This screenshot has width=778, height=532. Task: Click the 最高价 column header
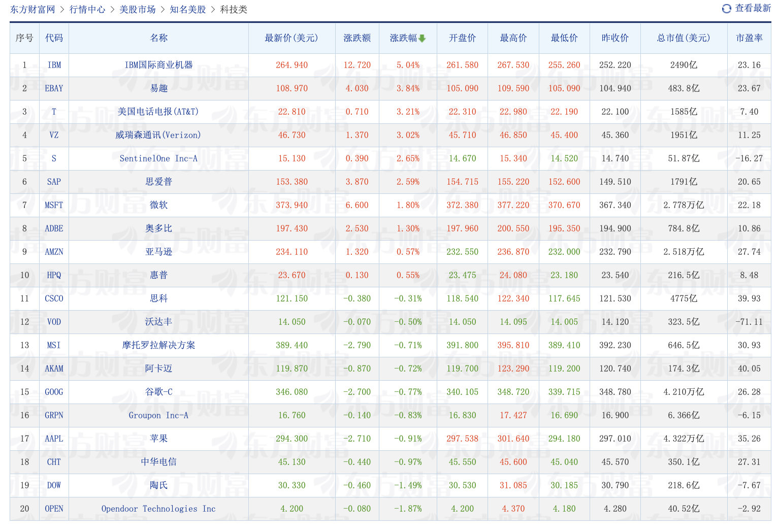[x=513, y=38]
